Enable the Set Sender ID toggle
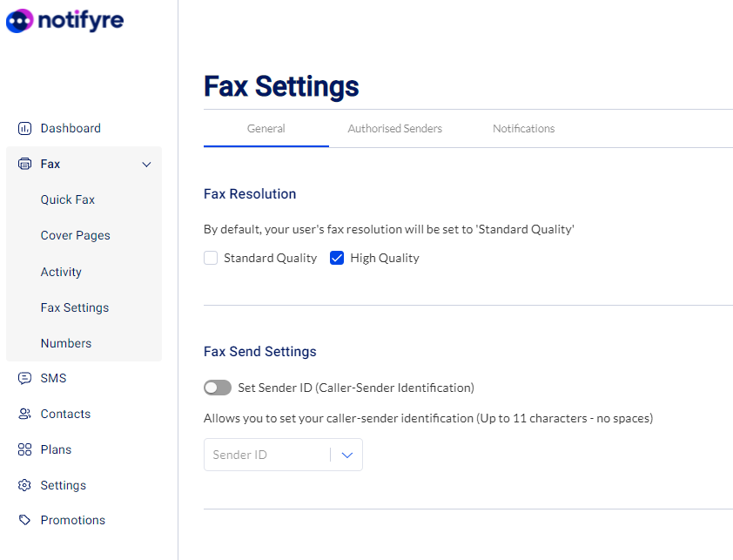 (218, 388)
